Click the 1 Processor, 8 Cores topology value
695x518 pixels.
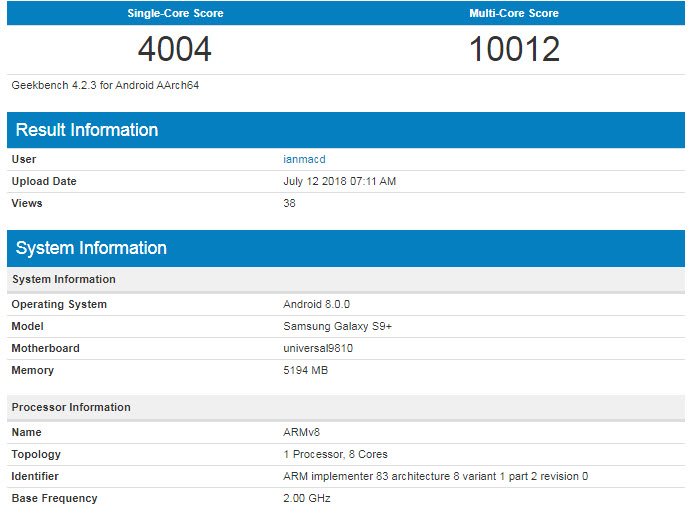[x=336, y=454]
